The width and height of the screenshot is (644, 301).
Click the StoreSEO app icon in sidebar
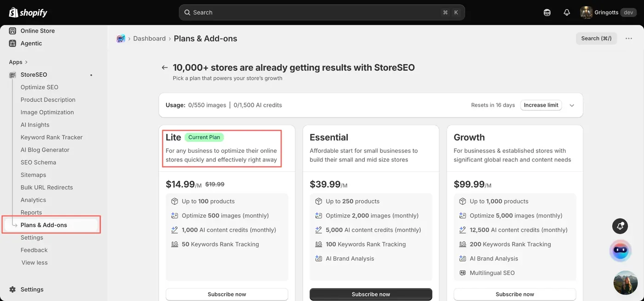(x=13, y=75)
